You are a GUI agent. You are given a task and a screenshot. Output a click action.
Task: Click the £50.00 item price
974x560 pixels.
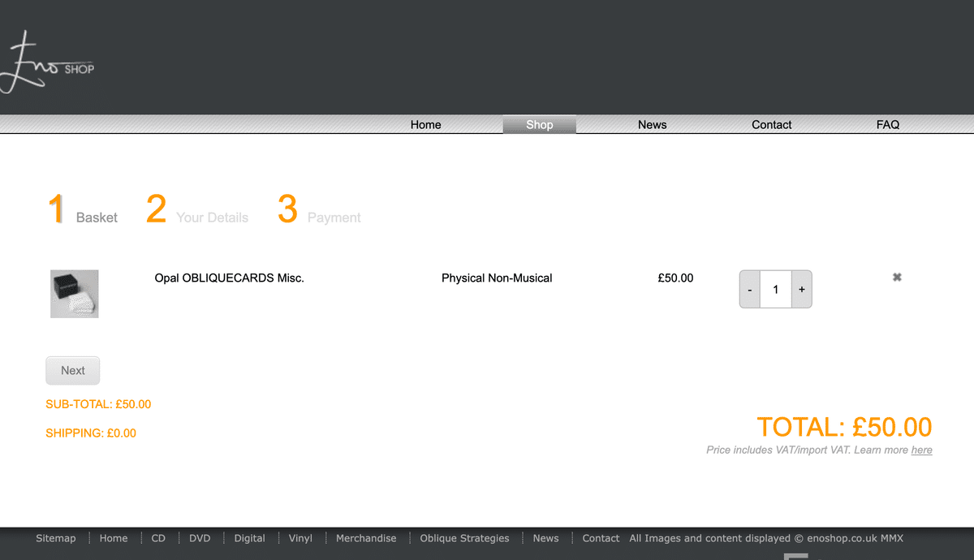point(676,278)
